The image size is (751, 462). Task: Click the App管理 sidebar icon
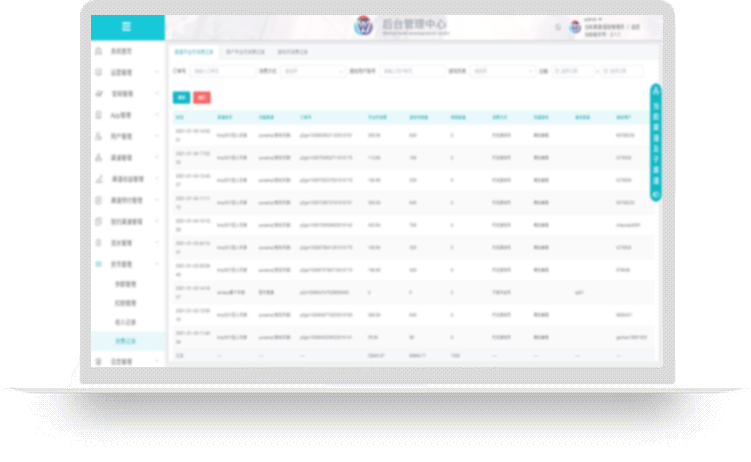tap(98, 115)
